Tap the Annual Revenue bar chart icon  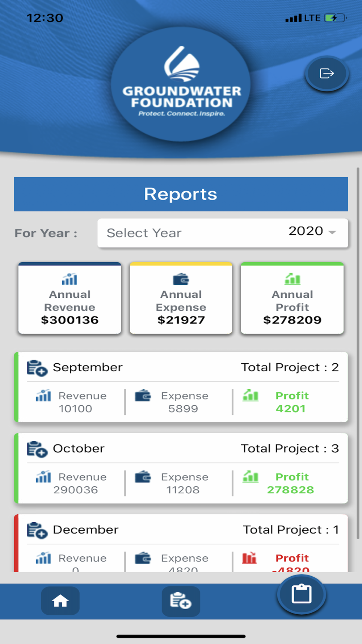(x=70, y=279)
